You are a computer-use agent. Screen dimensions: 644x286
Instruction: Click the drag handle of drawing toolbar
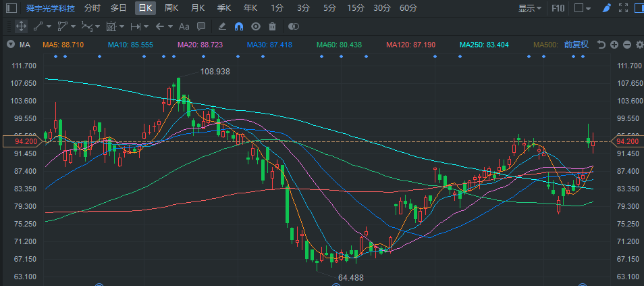tap(9, 26)
